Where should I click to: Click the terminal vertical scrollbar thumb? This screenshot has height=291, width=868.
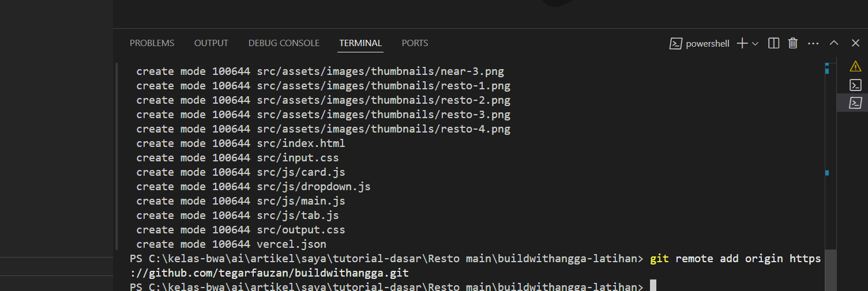point(831,270)
